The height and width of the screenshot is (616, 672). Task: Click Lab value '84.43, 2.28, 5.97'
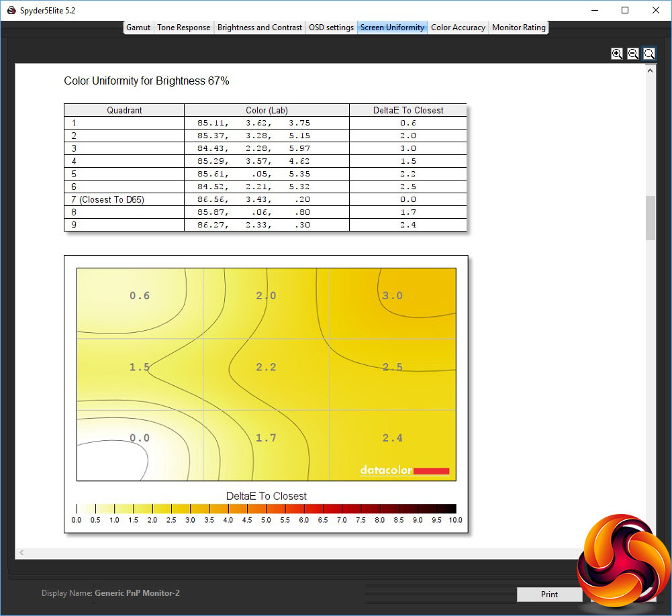point(254,149)
